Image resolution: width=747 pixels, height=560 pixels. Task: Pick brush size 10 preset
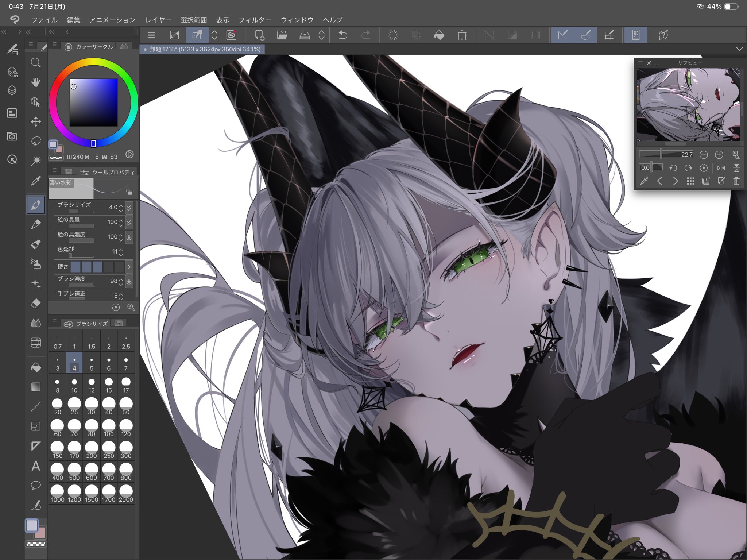[x=74, y=385]
